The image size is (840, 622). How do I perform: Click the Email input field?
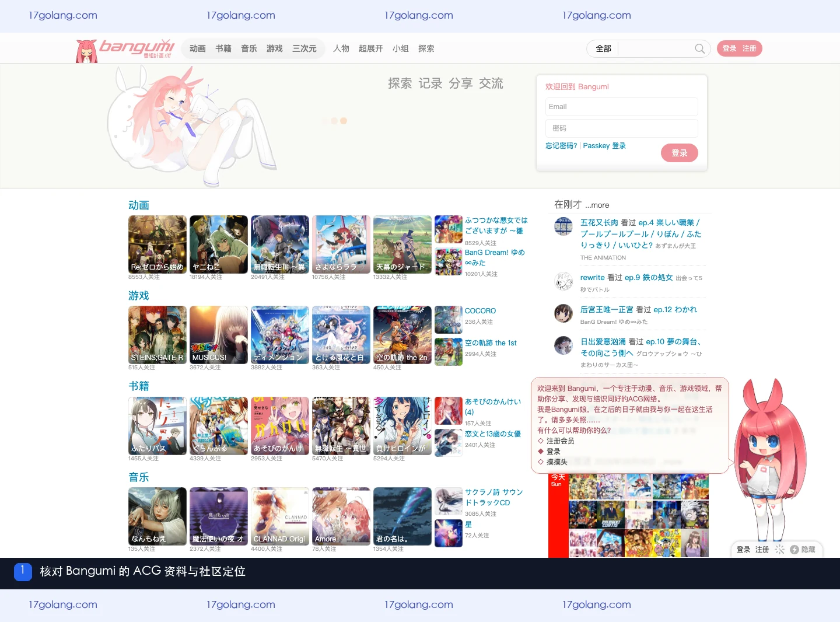(x=622, y=107)
